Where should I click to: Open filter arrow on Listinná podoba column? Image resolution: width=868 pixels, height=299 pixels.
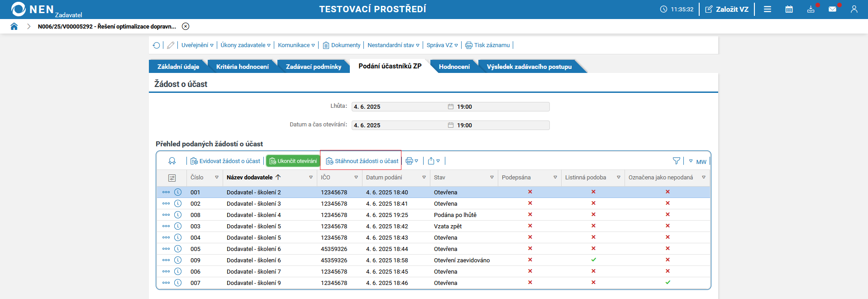[x=619, y=178]
